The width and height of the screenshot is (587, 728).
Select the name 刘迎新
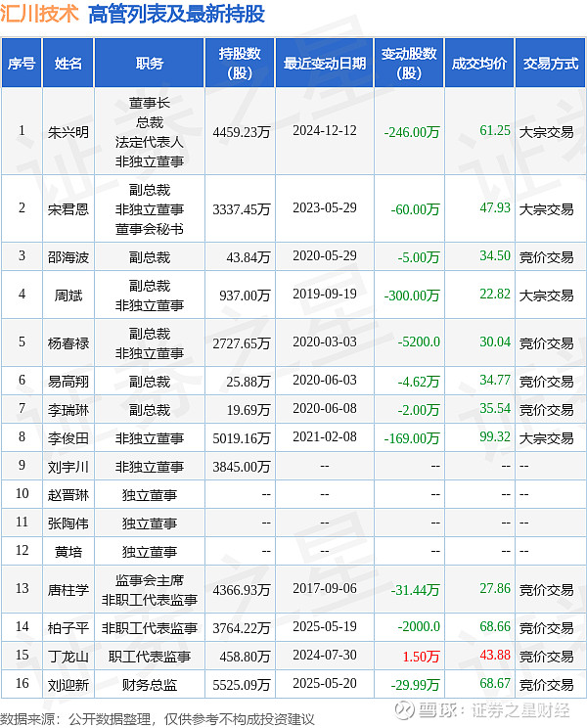coord(68,685)
